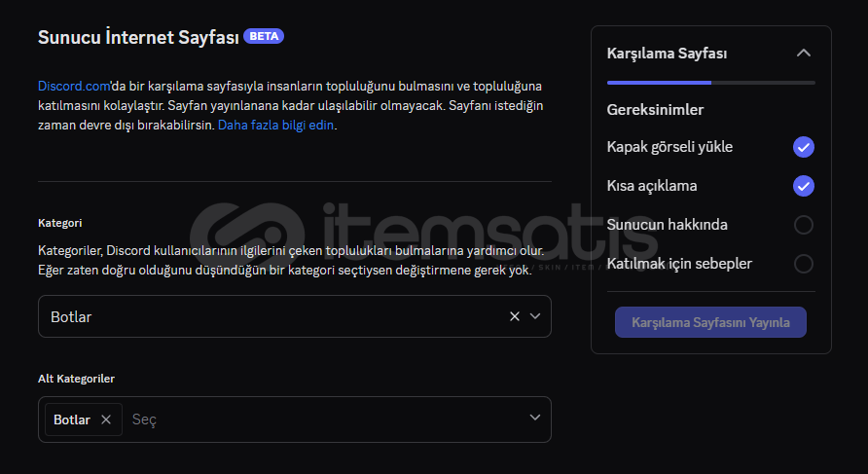This screenshot has width=868, height=474.
Task: Select the Sunucun hakkında circle
Action: (803, 225)
